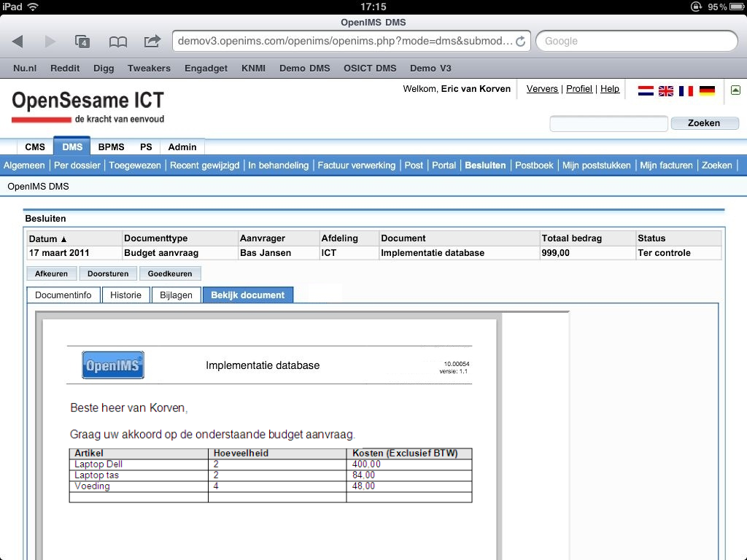Open Portal in the submenu
The image size is (747, 560).
444,166
